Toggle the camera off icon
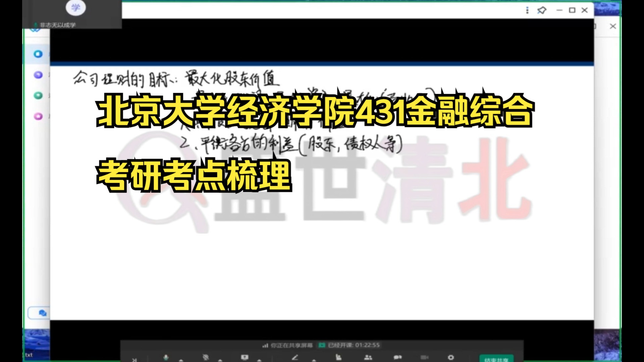Image resolution: width=644 pixels, height=362 pixels. [206, 358]
